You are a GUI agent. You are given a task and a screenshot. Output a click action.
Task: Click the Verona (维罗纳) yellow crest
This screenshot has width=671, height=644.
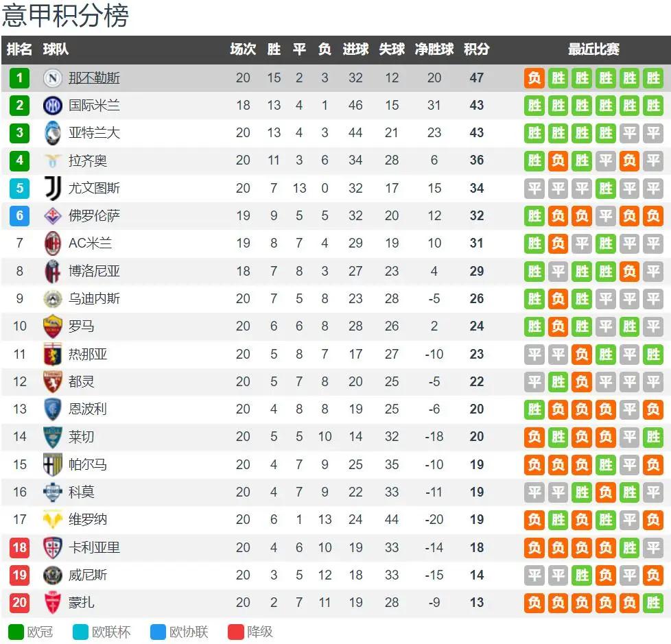(x=53, y=520)
